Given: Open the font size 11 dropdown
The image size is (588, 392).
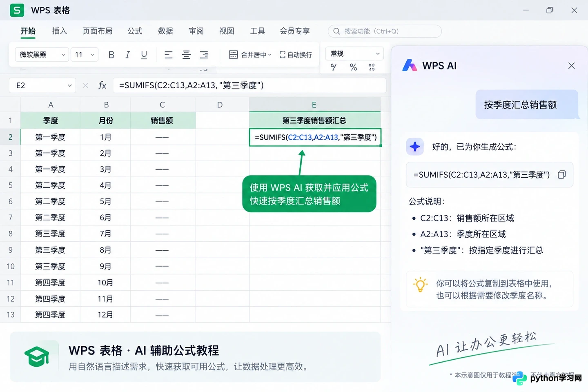Looking at the screenshot, I should tap(85, 54).
